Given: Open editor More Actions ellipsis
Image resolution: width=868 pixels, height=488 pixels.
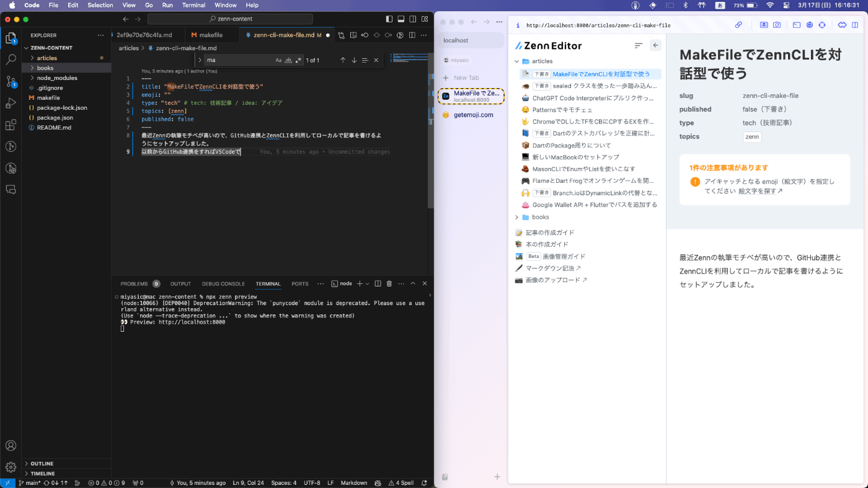Looking at the screenshot, I should [423, 35].
